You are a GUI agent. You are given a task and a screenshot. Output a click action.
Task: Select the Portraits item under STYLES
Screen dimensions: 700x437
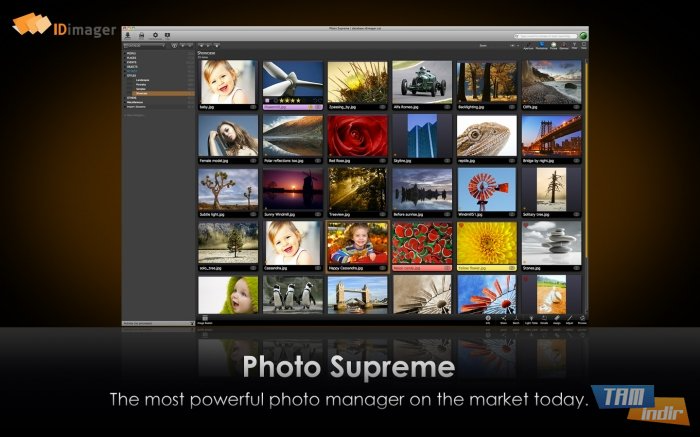pos(141,85)
